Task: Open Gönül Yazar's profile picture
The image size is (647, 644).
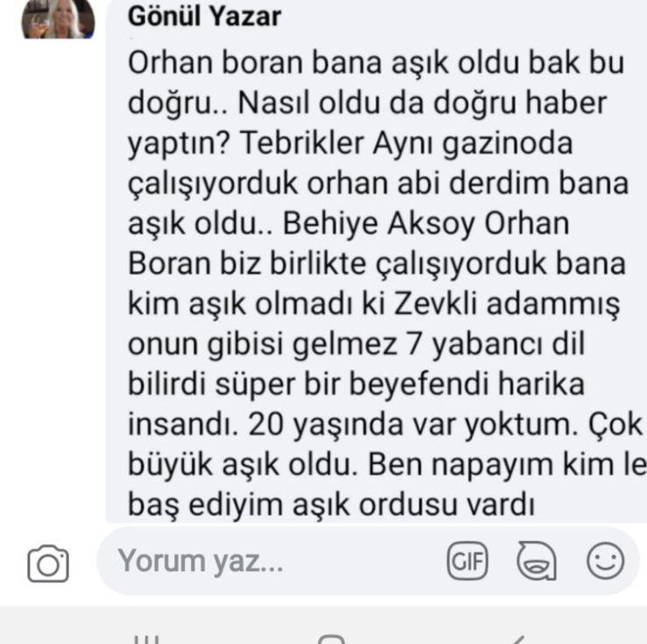Action: tap(58, 19)
